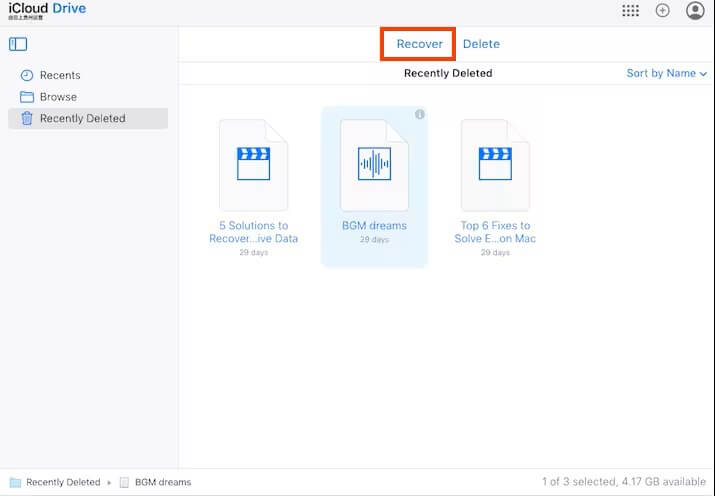The image size is (715, 496).
Task: Click the Recently Deleted trash icon
Action: tap(27, 118)
